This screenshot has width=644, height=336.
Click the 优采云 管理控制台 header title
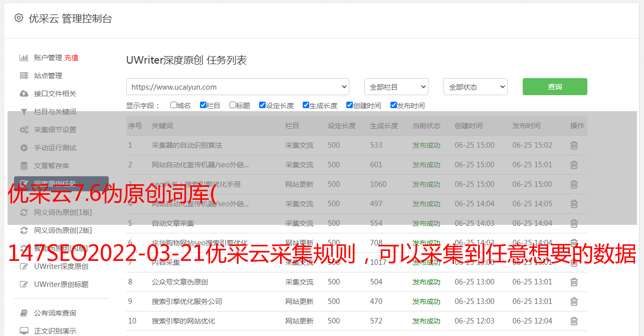(70, 19)
